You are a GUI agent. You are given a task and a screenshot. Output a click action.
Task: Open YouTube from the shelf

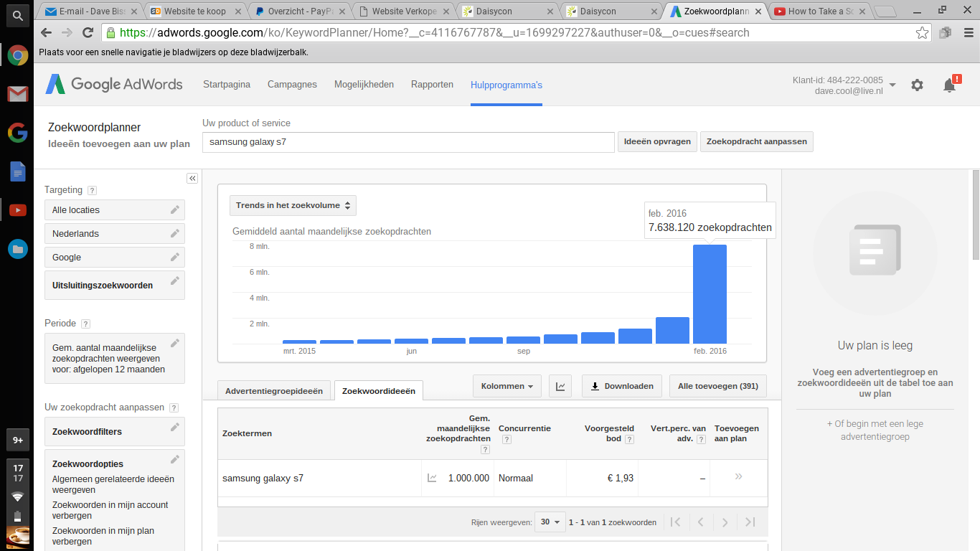pyautogui.click(x=17, y=210)
